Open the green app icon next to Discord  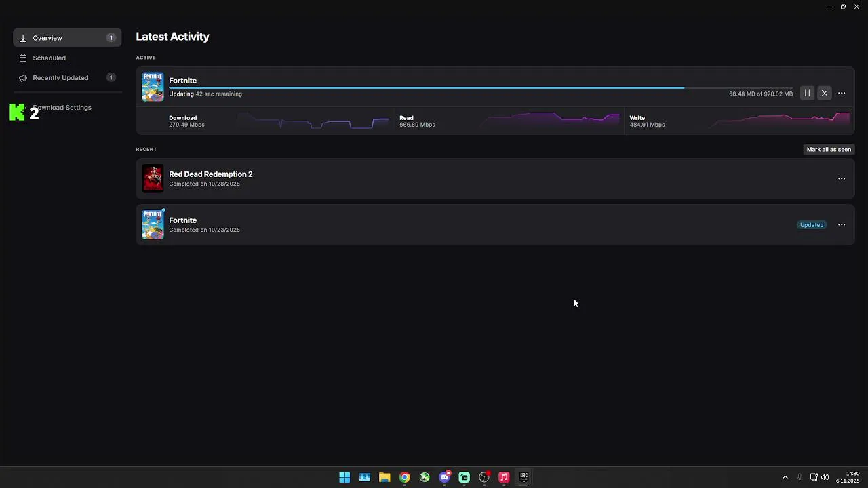464,477
